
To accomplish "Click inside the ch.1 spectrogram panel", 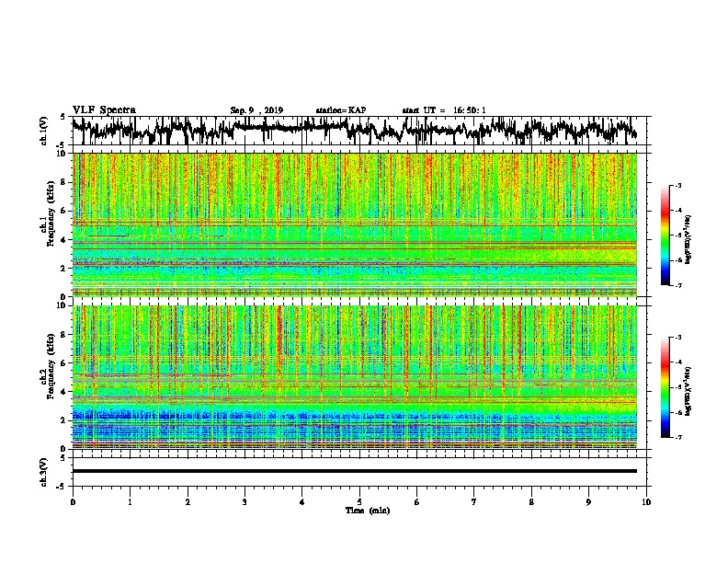I will click(x=355, y=224).
